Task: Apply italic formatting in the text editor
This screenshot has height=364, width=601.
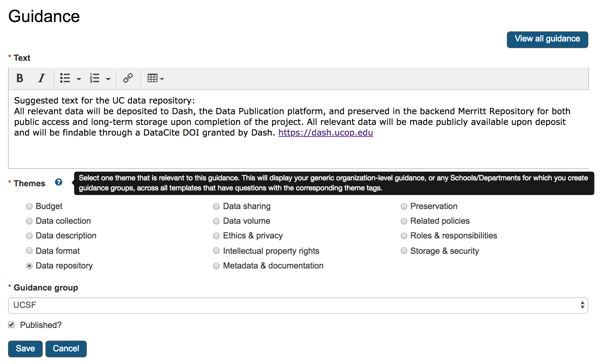Action: 41,78
